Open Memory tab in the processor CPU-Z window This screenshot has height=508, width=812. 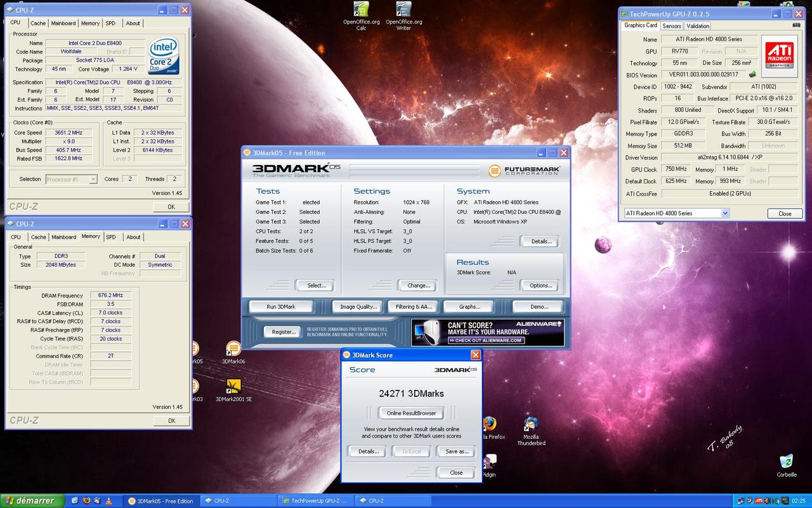coord(90,23)
